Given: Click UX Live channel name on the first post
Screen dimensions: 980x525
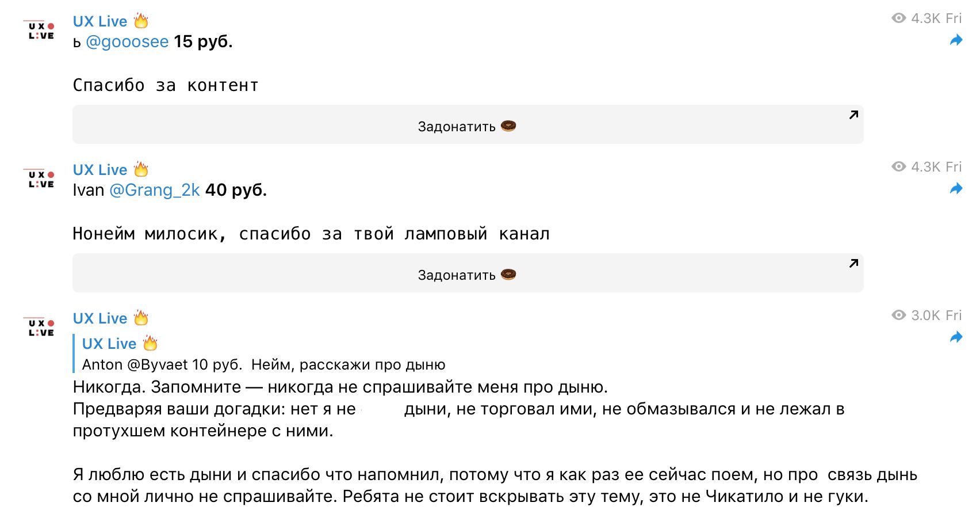Looking at the screenshot, I should pos(100,21).
